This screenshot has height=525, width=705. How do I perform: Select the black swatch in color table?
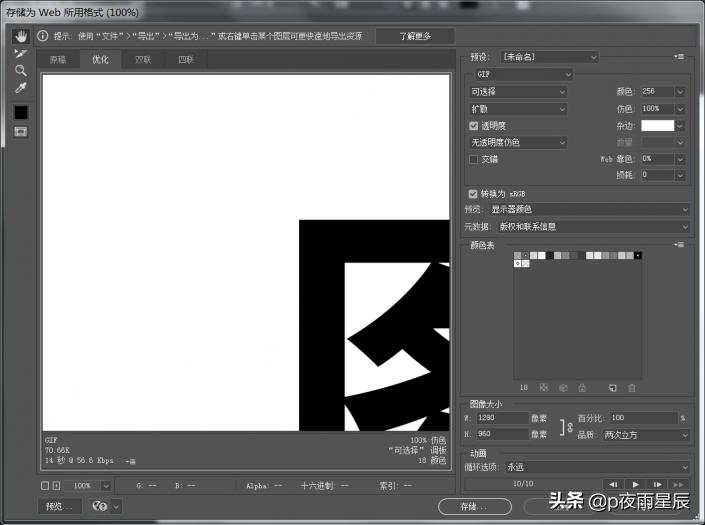click(x=638, y=255)
